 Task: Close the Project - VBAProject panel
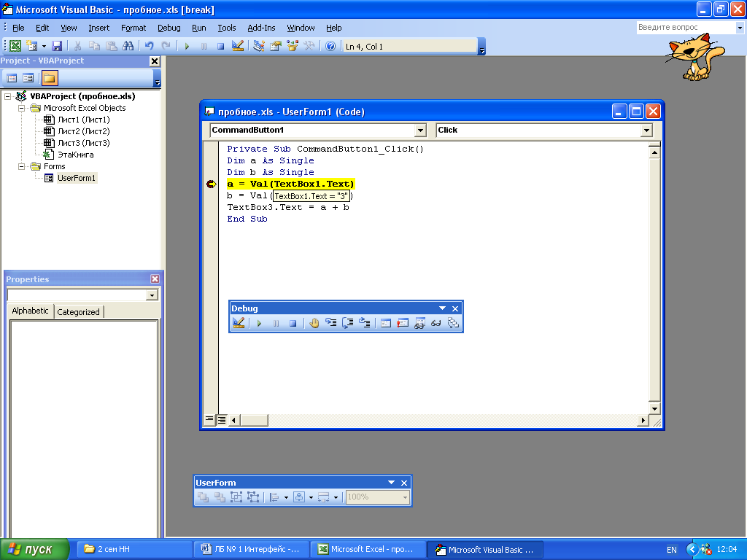coord(155,61)
